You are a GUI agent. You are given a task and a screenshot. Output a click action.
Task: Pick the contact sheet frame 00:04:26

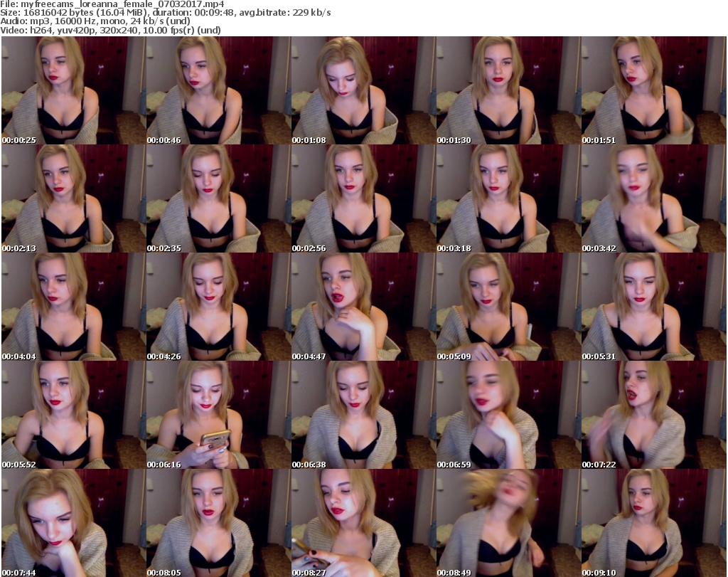pos(218,307)
